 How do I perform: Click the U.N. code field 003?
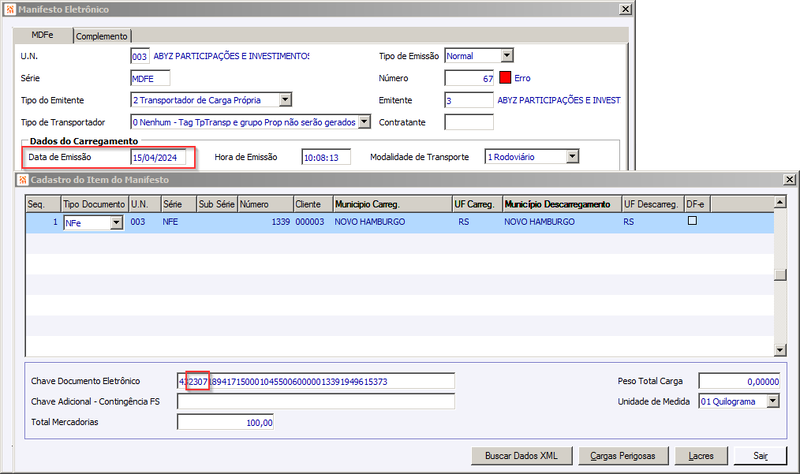(x=140, y=56)
